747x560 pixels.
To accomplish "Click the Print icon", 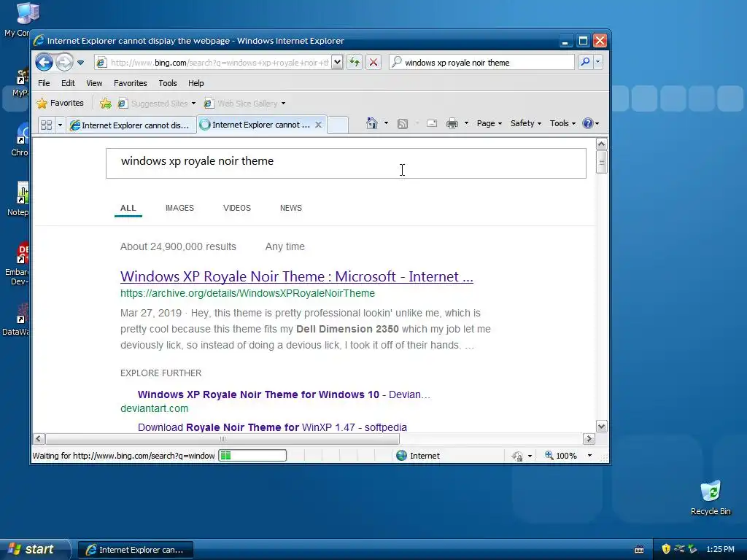I will point(452,124).
